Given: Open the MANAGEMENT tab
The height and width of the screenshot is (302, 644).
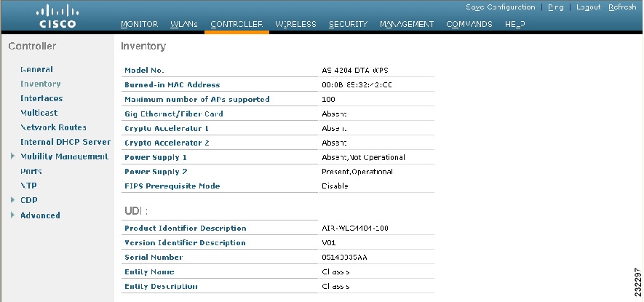Looking at the screenshot, I should point(407,24).
